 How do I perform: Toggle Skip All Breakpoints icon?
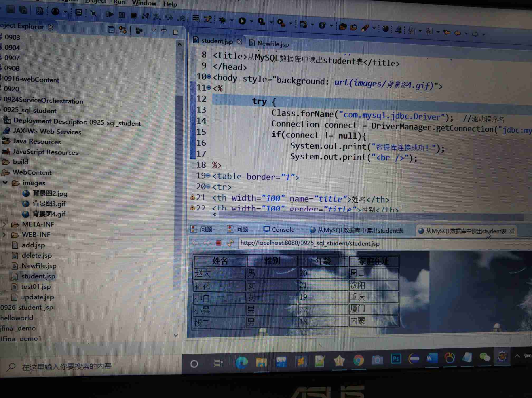click(93, 13)
